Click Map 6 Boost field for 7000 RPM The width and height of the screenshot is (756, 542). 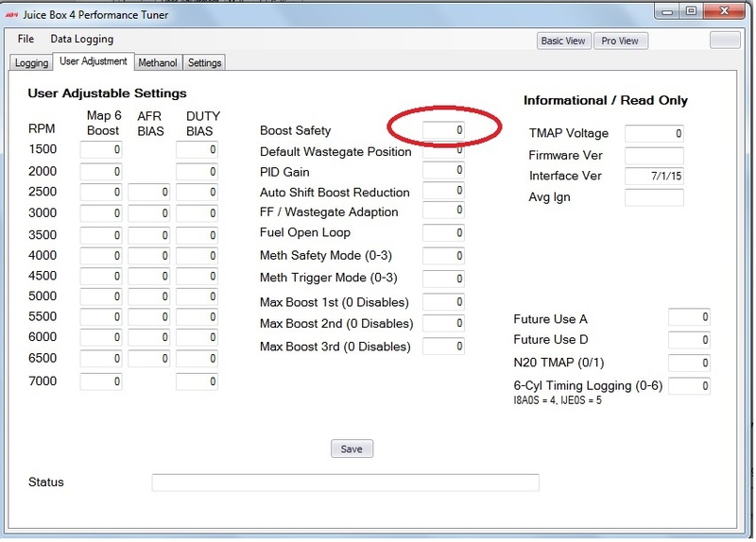[x=101, y=381]
